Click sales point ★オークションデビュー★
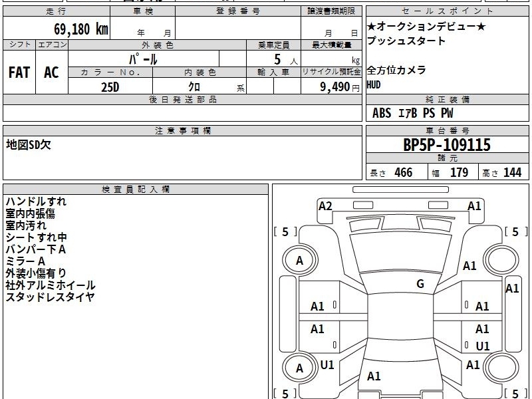 click(427, 26)
